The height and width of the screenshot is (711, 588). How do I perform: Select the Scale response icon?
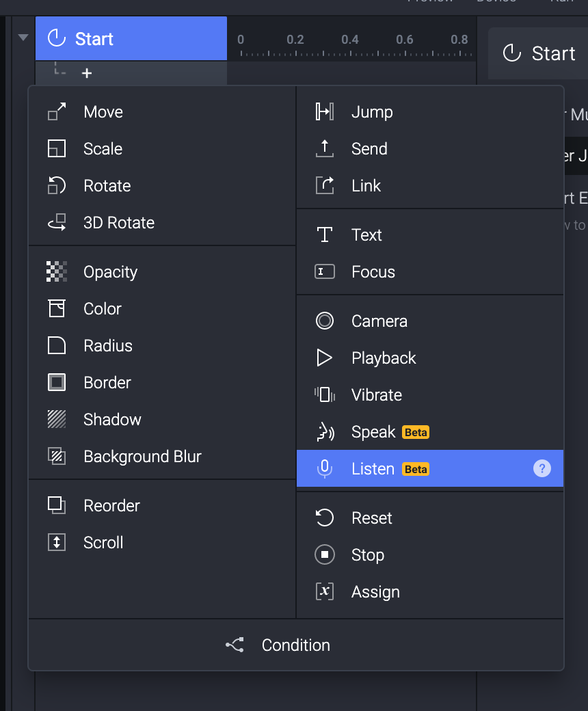tap(57, 149)
